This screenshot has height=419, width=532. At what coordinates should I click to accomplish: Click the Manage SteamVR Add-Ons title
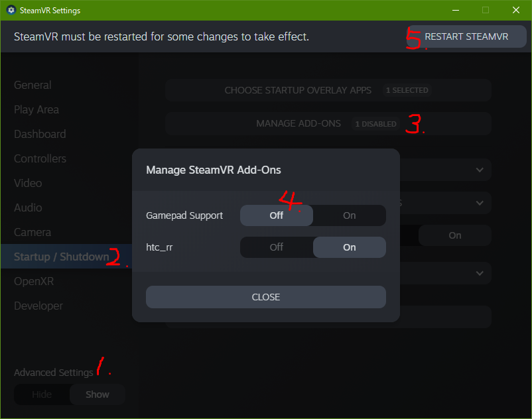pos(214,170)
